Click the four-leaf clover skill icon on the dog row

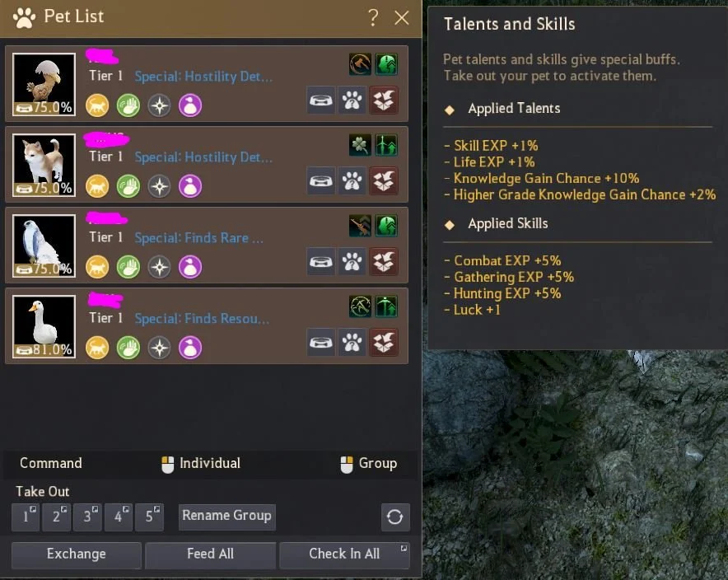click(x=360, y=145)
